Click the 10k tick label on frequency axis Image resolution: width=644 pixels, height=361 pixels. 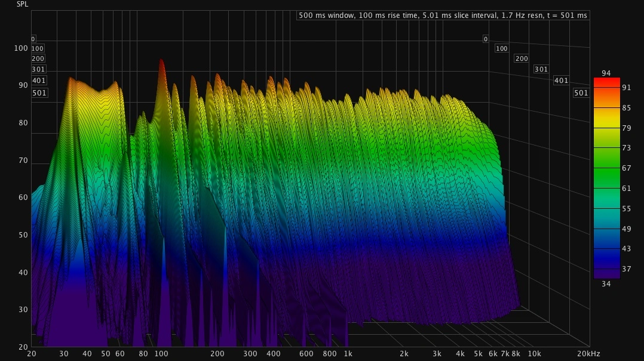click(x=534, y=354)
